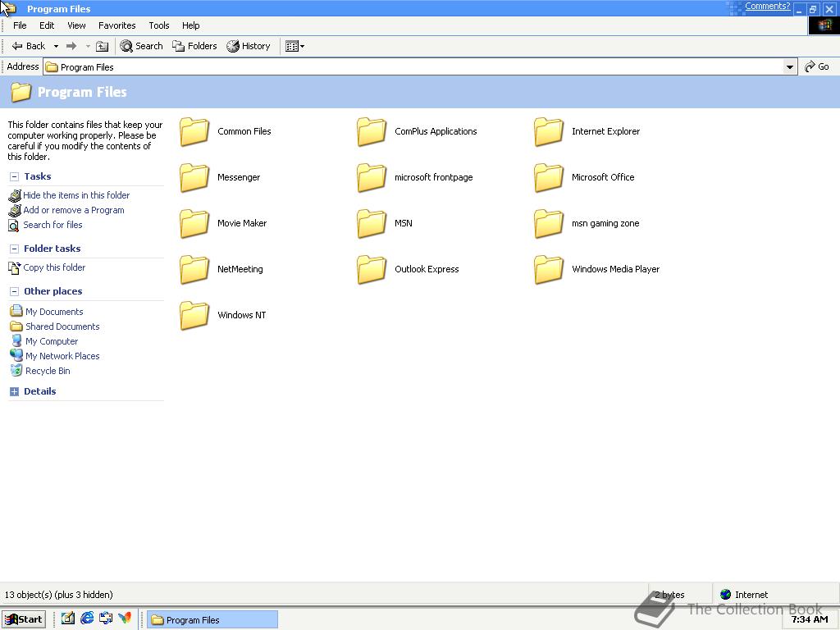Open the Views dropdown button
840x630 pixels.
[x=294, y=47]
